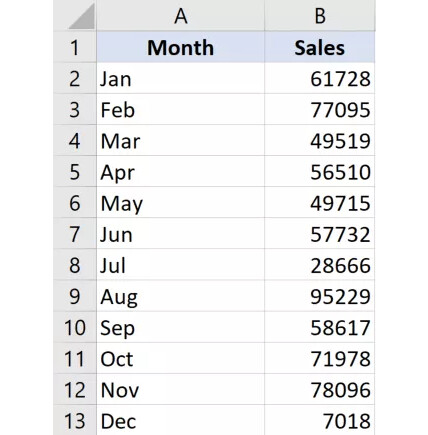Click the sales value 28666
Screen dimensions: 428x435
[320, 265]
